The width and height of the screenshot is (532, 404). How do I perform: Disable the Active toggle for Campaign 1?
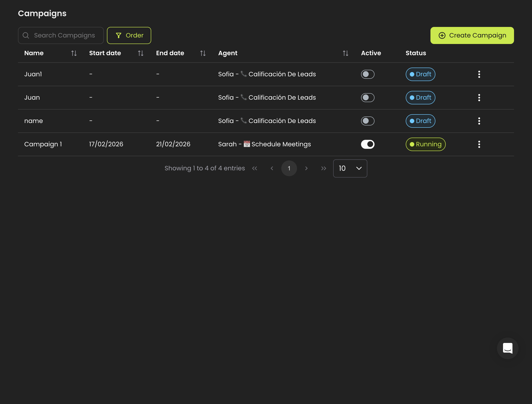point(368,144)
